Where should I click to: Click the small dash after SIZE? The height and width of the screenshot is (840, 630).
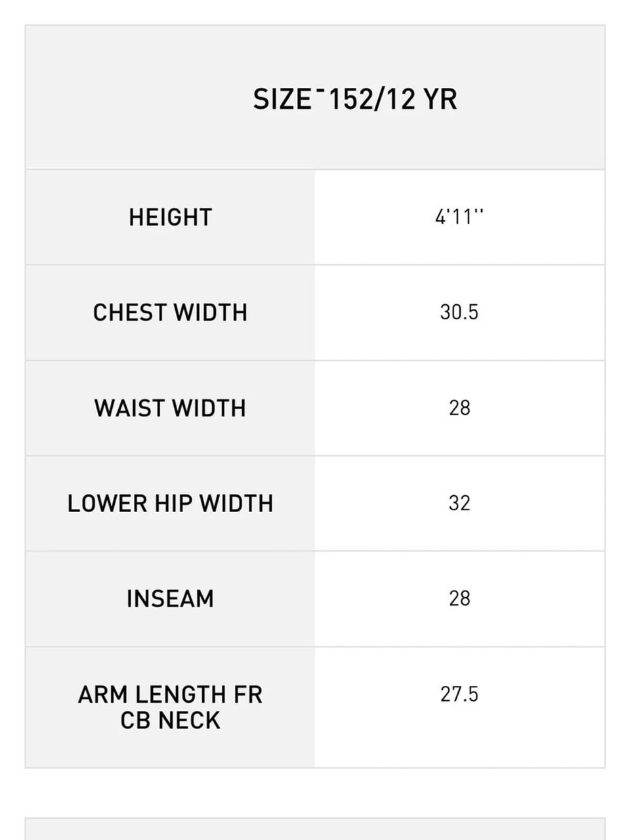click(x=319, y=91)
